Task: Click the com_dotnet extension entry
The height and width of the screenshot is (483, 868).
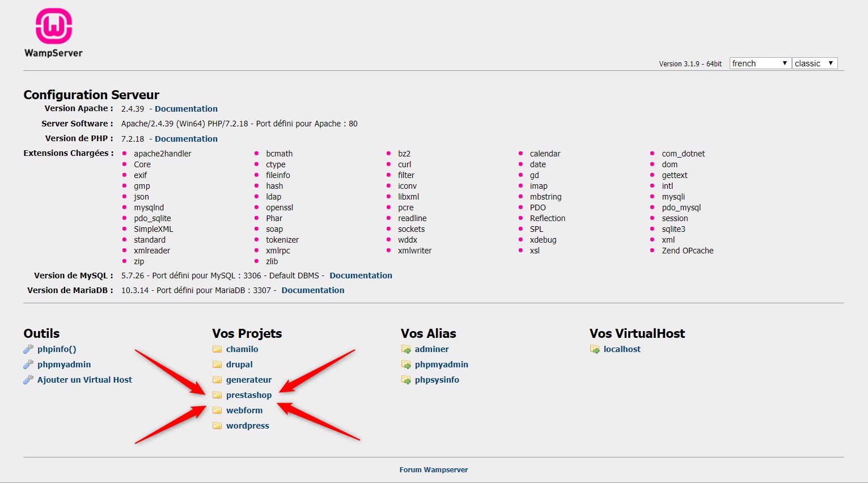Action: [684, 154]
